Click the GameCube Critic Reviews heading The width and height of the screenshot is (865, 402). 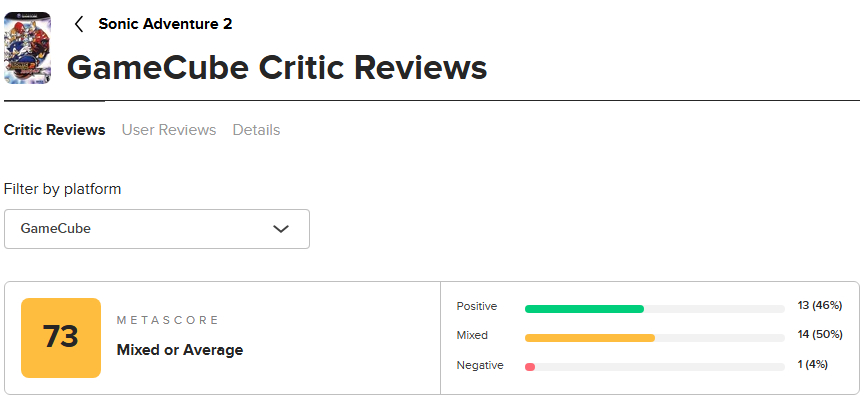point(277,68)
